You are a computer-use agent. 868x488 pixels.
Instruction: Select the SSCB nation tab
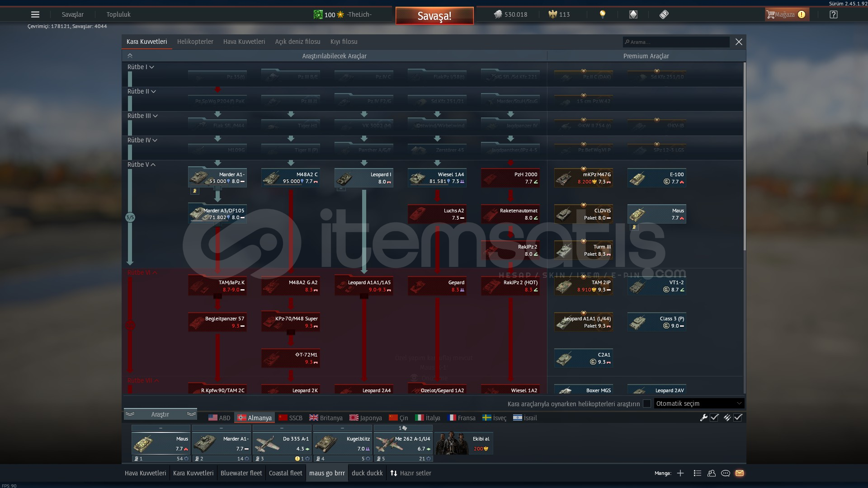point(291,418)
